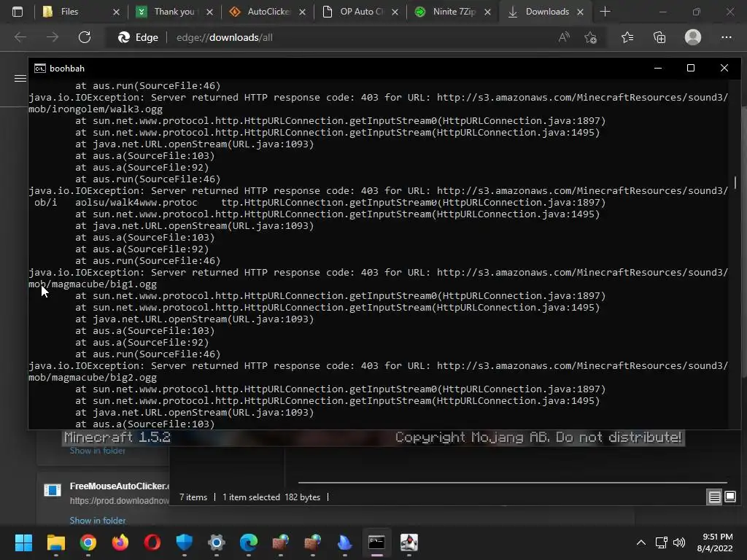Screen dimensions: 747x560
Task: Open a new browser tab
Action: [x=605, y=12]
